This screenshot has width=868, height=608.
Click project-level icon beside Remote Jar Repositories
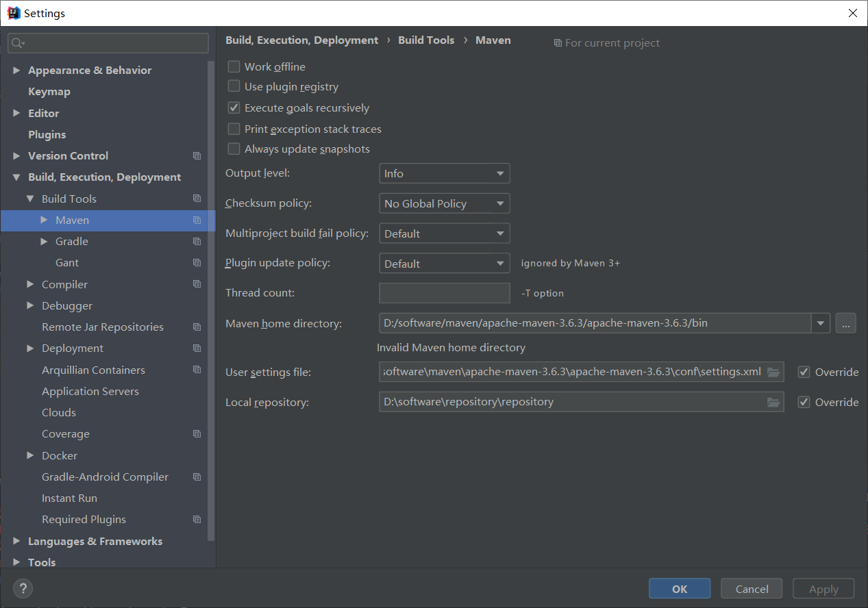click(197, 327)
